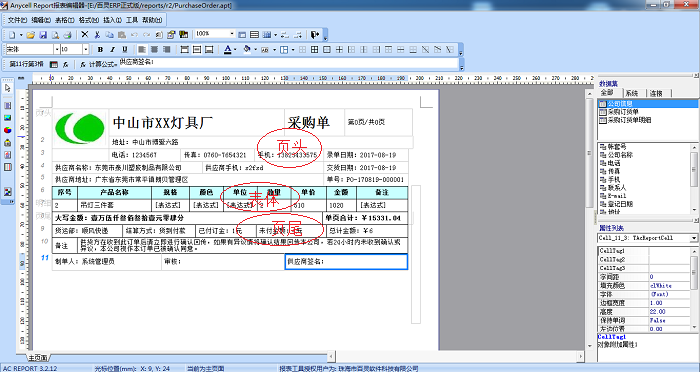Open the 100% zoom dropdown

coord(232,34)
